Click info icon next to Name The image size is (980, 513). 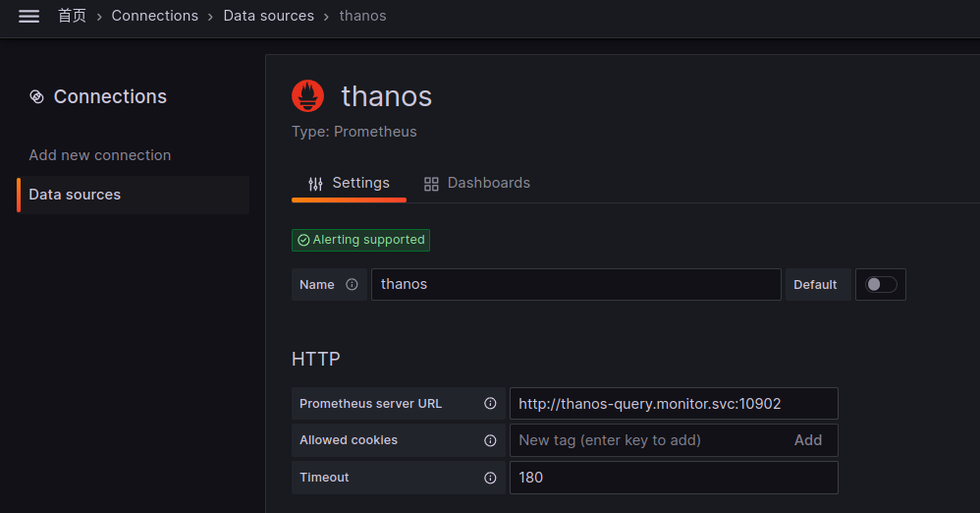pos(352,285)
